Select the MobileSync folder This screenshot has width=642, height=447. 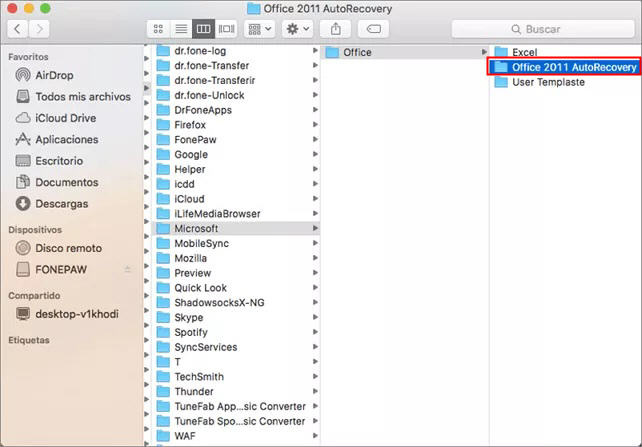click(236, 243)
